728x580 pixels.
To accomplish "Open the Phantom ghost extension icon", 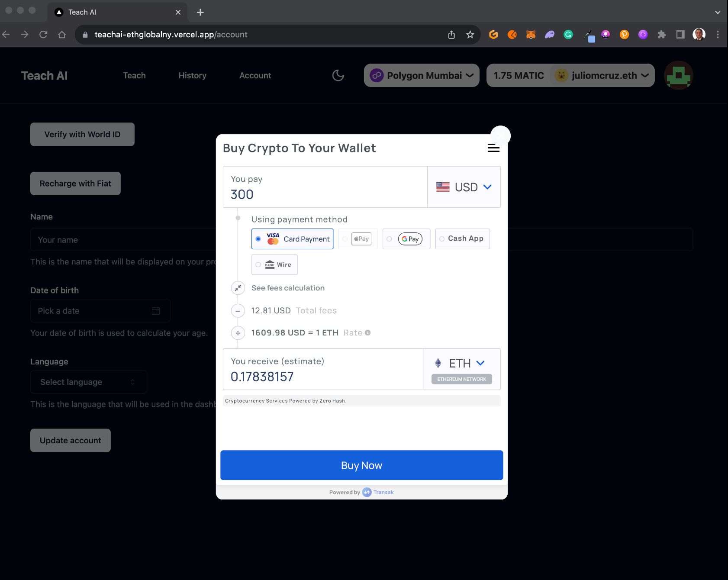I will (550, 35).
